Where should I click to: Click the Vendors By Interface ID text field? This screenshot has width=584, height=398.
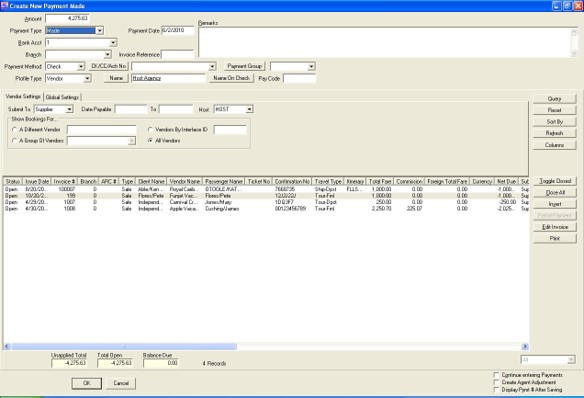(x=230, y=130)
